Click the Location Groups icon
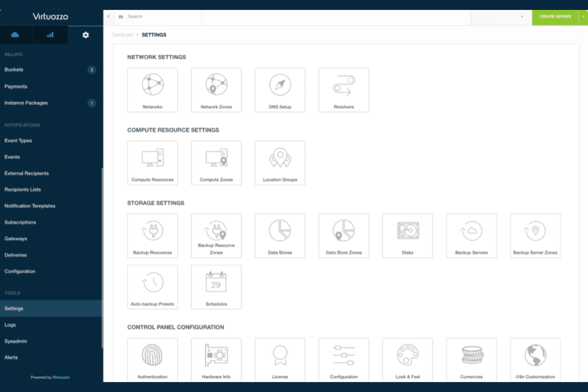 click(x=280, y=162)
